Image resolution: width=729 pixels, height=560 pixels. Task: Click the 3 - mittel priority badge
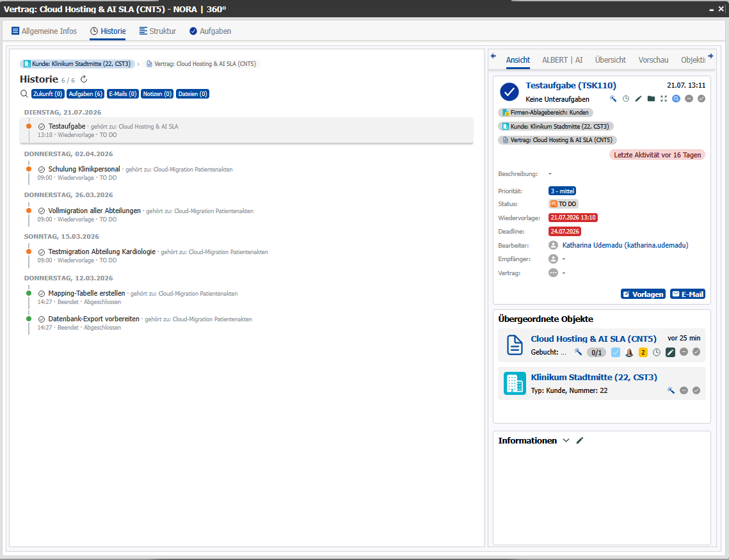(563, 191)
